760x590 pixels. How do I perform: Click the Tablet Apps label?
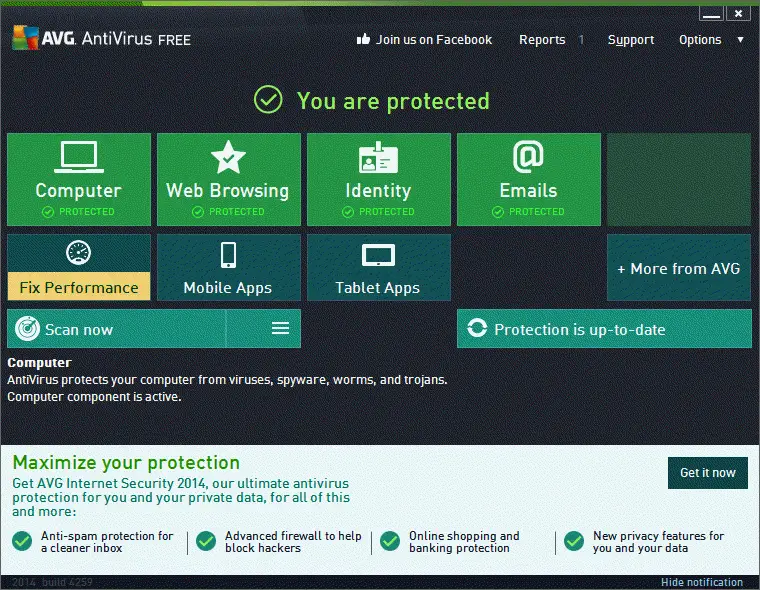pos(378,288)
